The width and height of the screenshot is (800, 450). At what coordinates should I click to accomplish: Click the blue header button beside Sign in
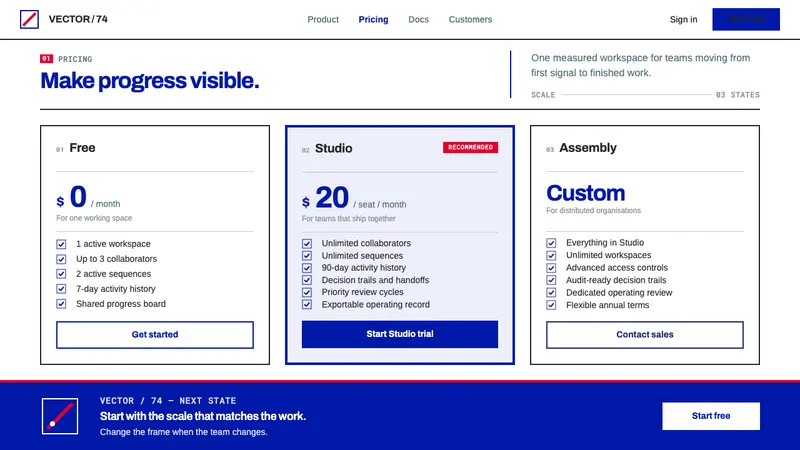coord(746,19)
